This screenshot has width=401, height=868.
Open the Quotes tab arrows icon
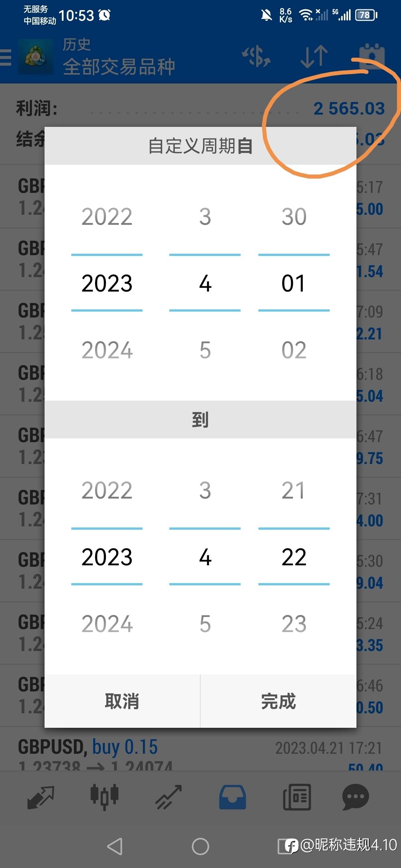click(x=41, y=797)
